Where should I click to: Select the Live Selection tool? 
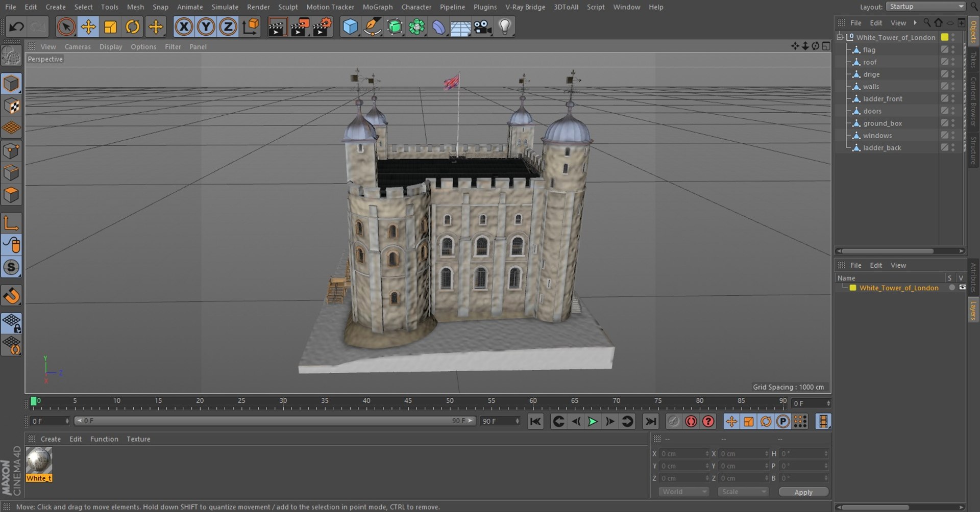tap(66, 27)
